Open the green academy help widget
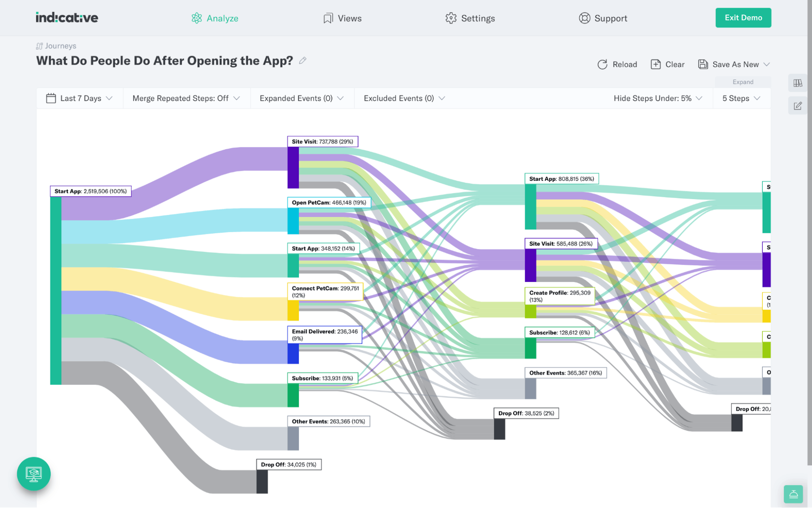 click(34, 474)
